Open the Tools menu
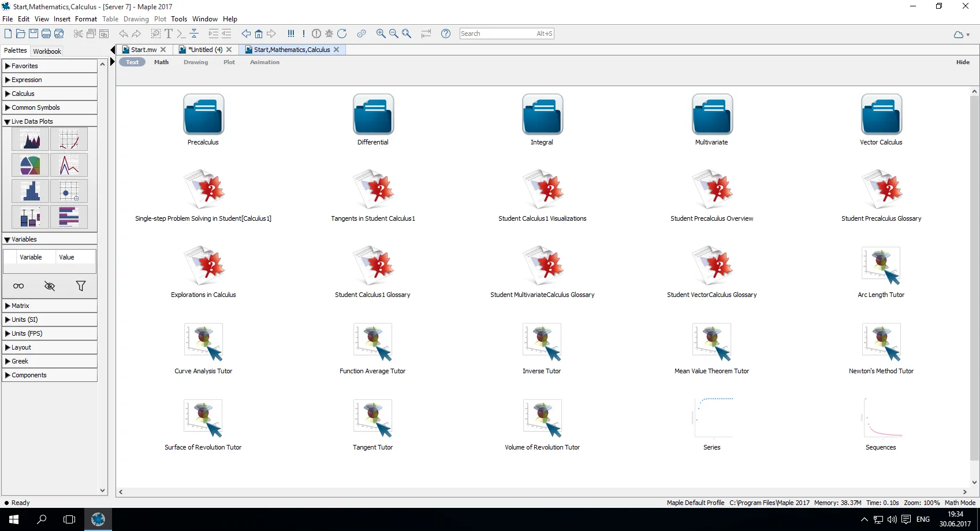This screenshot has width=980, height=531. (179, 19)
